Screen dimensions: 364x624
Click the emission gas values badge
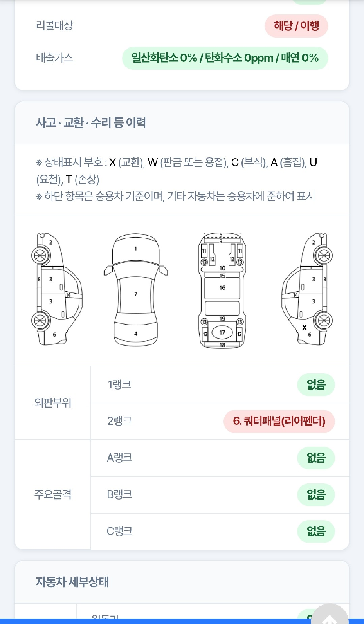coord(225,58)
